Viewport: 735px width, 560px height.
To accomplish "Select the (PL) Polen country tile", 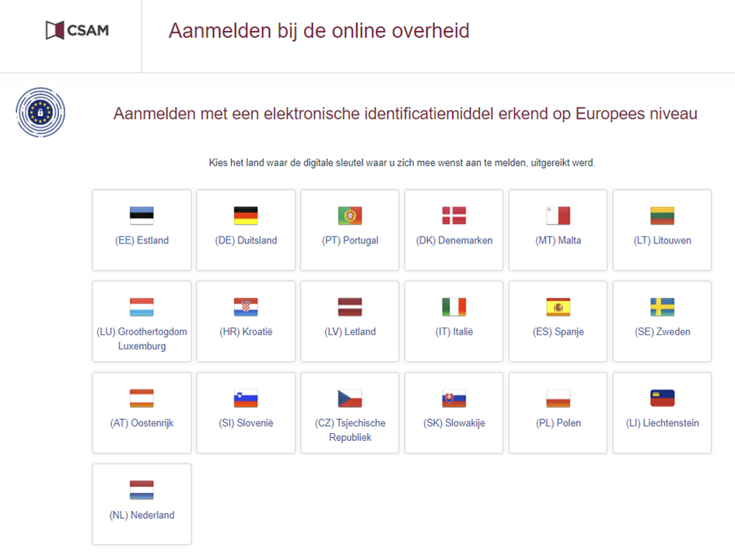I will (x=558, y=412).
